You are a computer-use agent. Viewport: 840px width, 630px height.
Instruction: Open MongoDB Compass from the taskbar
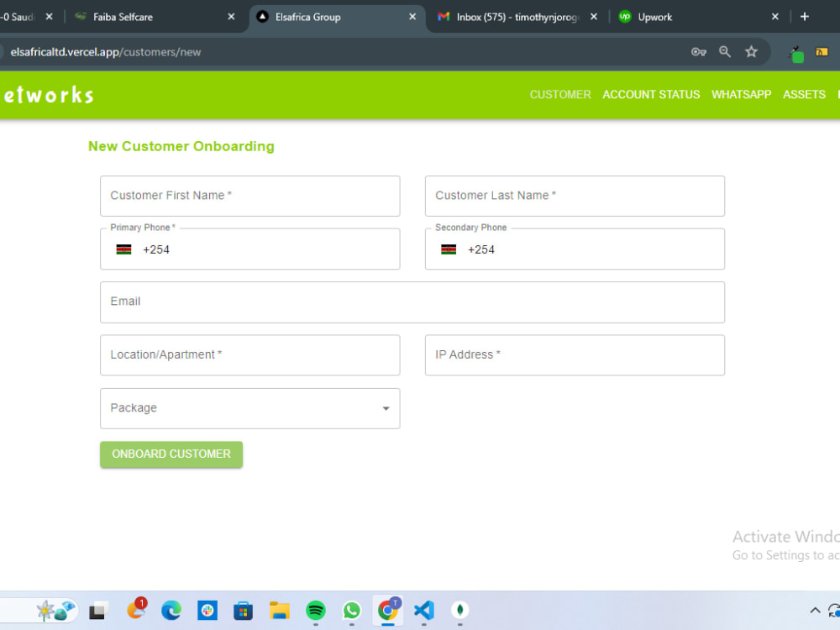(459, 610)
